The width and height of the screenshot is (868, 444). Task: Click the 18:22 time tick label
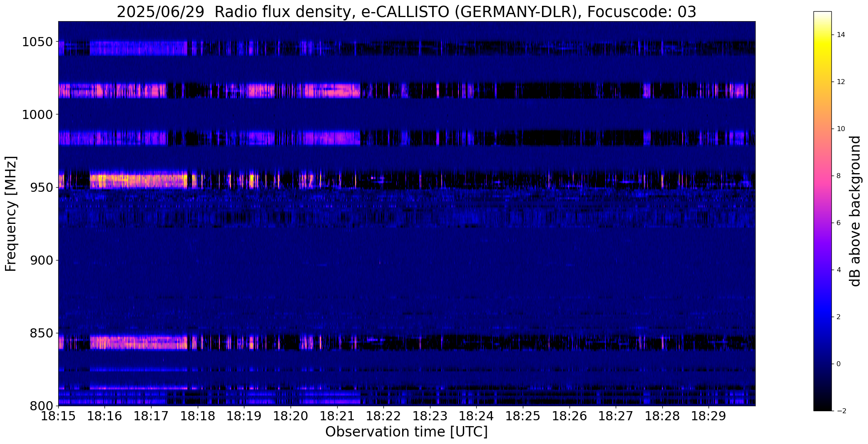[x=384, y=416]
